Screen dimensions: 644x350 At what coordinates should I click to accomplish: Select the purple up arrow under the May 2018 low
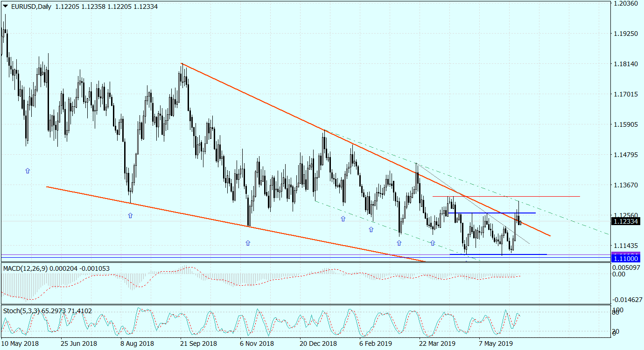pos(28,171)
